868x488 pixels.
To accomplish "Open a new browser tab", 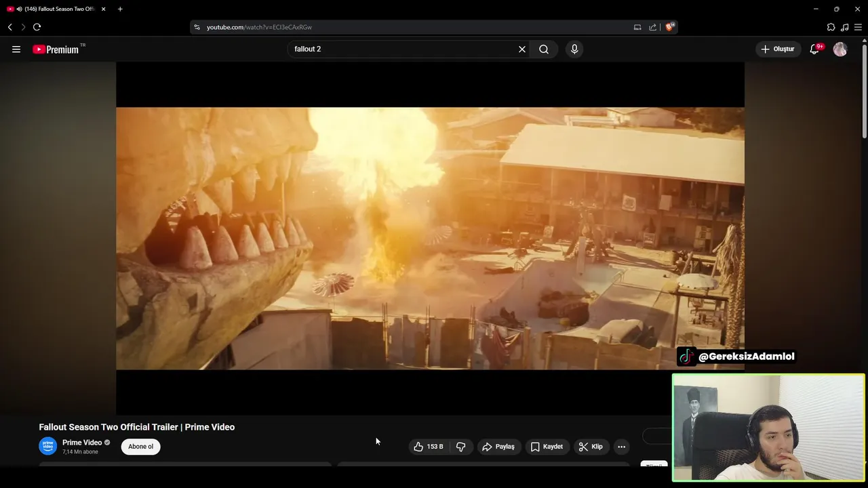I will (x=120, y=9).
